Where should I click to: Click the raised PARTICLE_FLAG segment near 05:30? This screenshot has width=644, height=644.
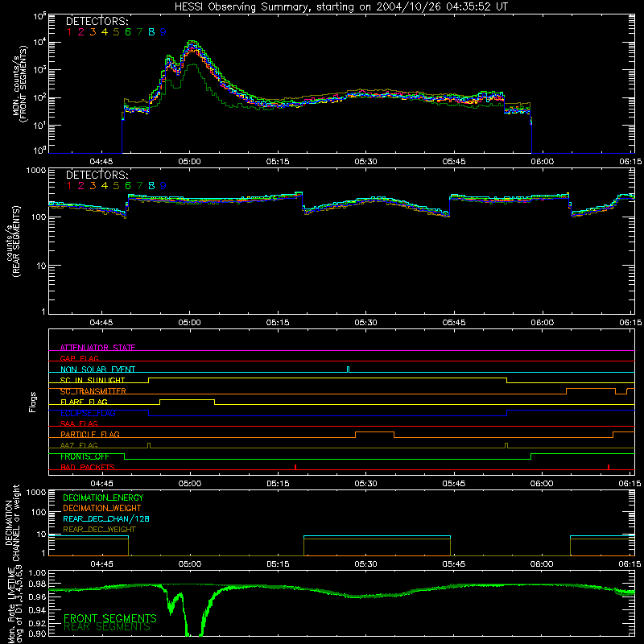(x=374, y=432)
